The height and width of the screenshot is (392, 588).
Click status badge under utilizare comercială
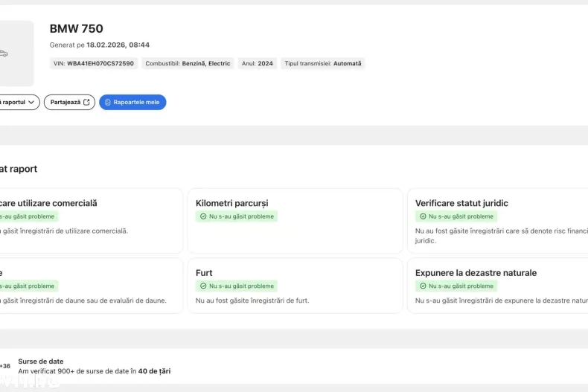coord(29,216)
